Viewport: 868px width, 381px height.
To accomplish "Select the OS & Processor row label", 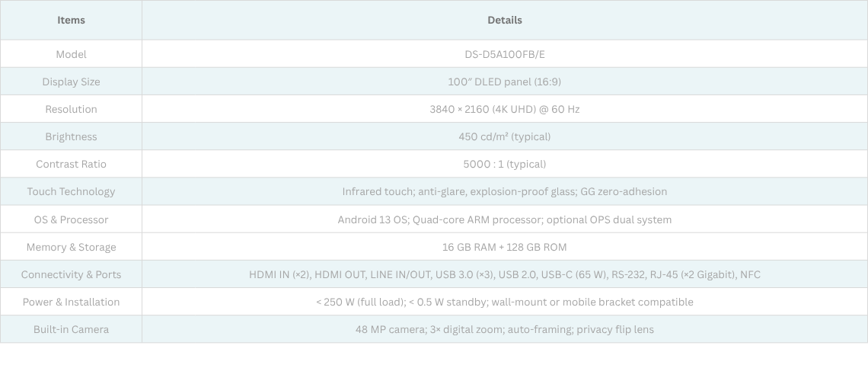I will coord(71,219).
